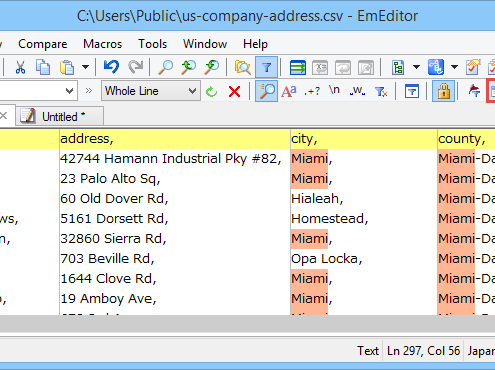
Task: Click the blue Markers icon
Action: coord(436,67)
